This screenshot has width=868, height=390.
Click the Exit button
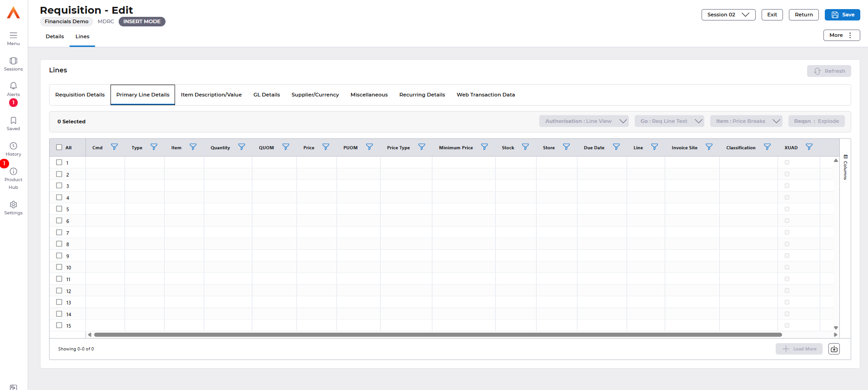point(772,15)
